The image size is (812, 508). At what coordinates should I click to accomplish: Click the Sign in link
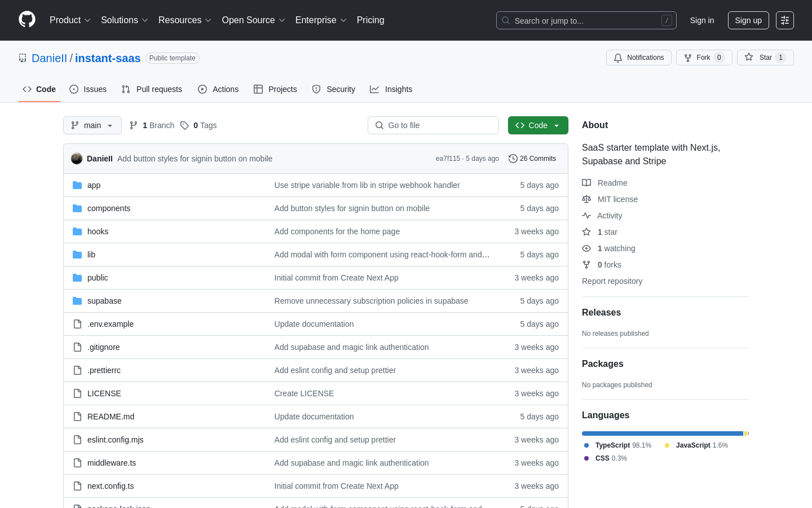[x=702, y=20]
